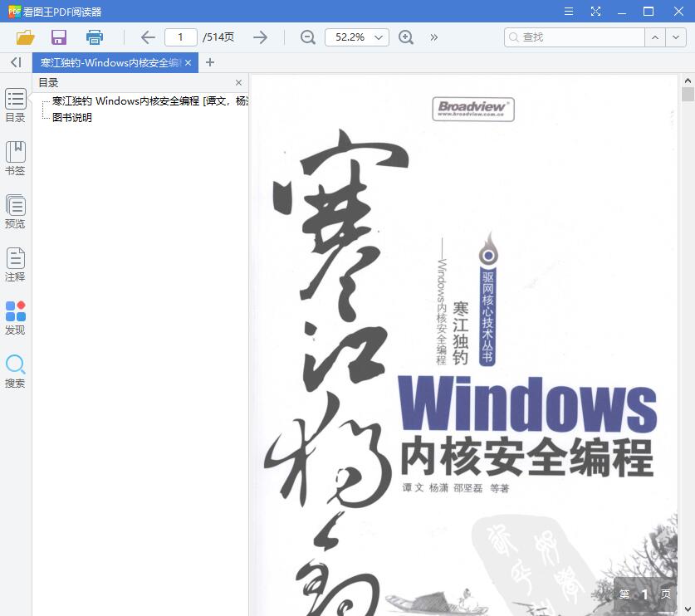Go to the previous page arrow
695x616 pixels.
(148, 37)
